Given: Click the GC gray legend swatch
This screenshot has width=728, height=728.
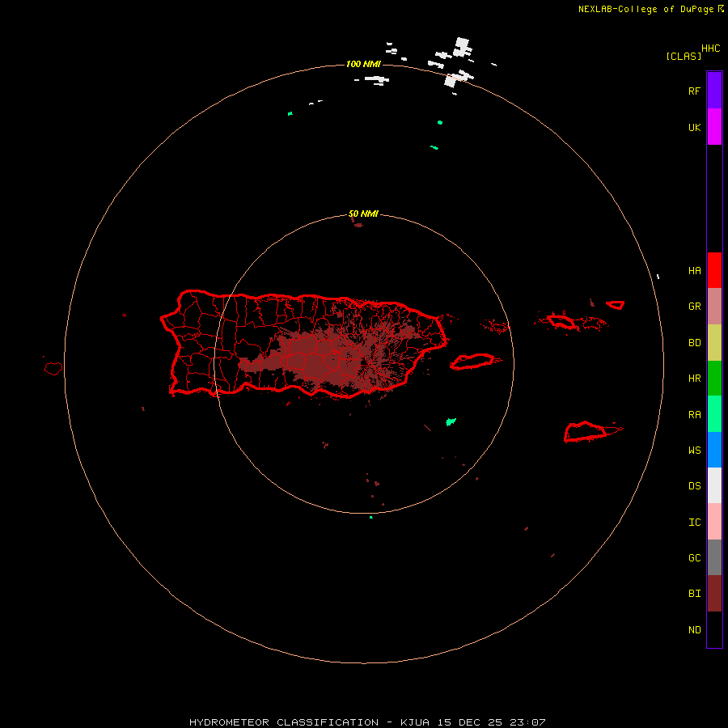Looking at the screenshot, I should 714,557.
